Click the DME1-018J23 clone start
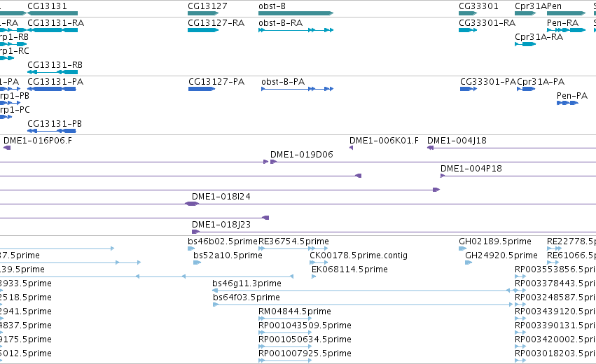The image size is (596, 364). pyautogui.click(x=196, y=232)
